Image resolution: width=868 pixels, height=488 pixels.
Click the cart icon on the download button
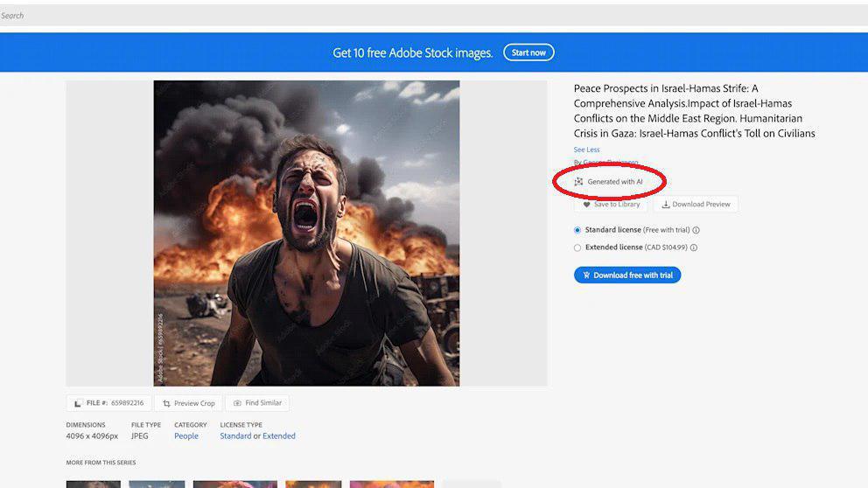click(585, 275)
